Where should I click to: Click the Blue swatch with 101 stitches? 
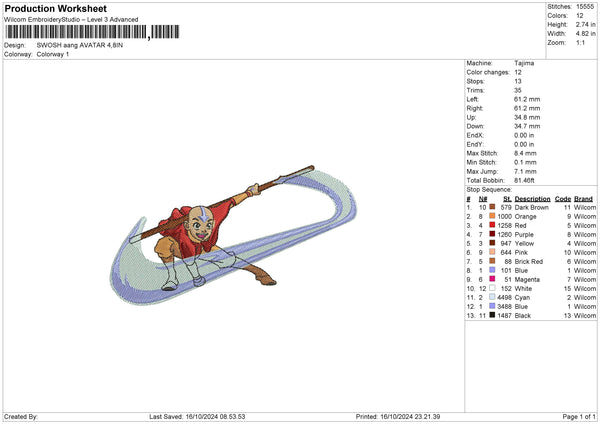pos(492,270)
